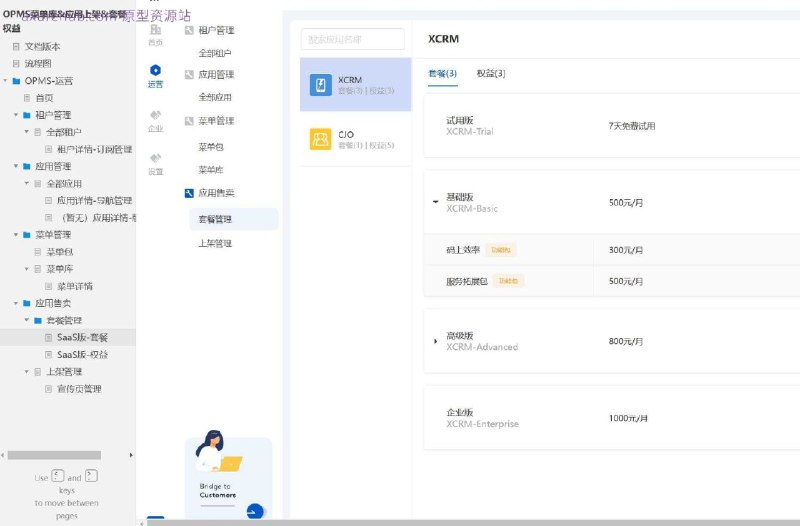Click the 800元/月 price value
The width and height of the screenshot is (800, 526).
coord(626,341)
